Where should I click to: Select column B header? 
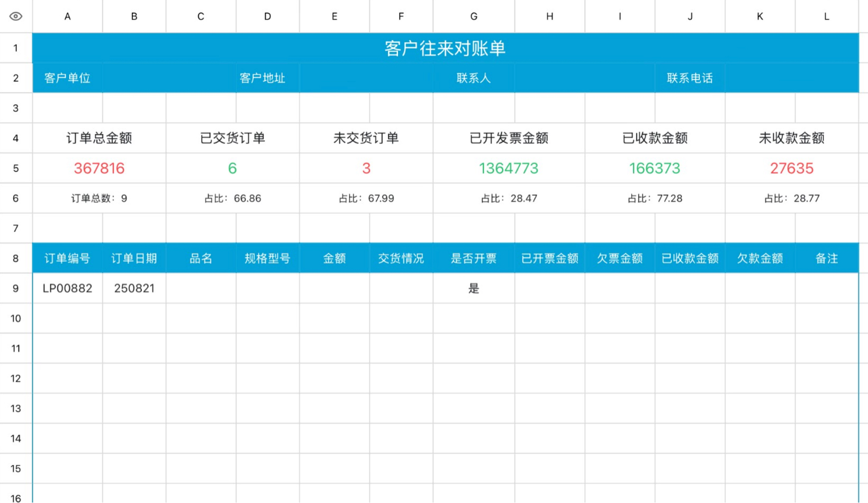[134, 16]
